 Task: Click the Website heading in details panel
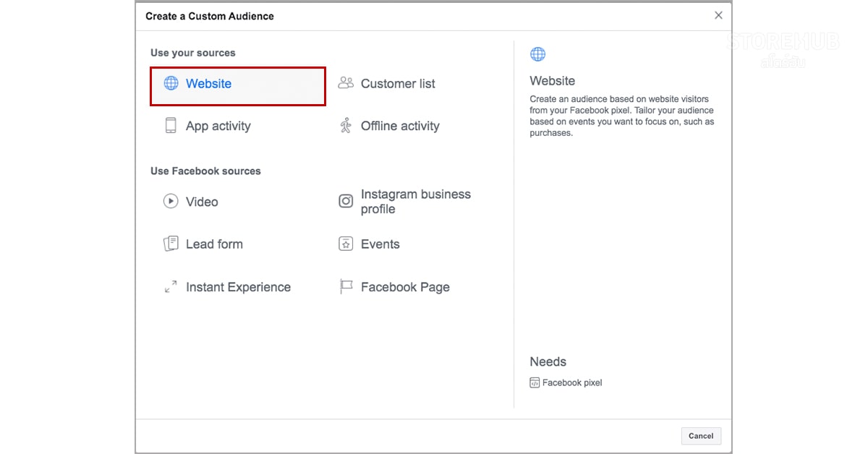tap(553, 81)
